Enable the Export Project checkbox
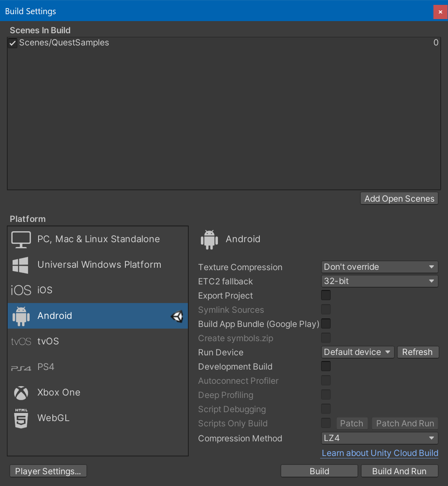This screenshot has width=448, height=486. (x=326, y=295)
